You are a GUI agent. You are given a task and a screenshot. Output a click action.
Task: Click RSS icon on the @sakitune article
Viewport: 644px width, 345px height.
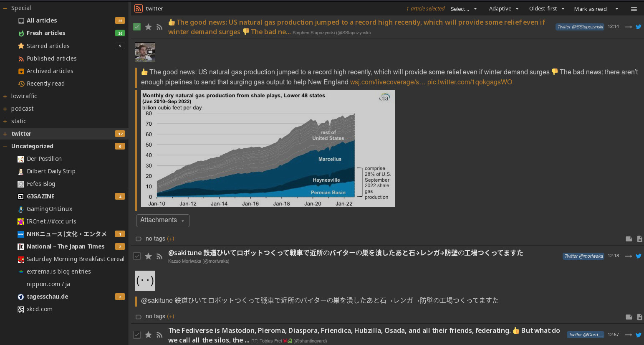tap(159, 256)
